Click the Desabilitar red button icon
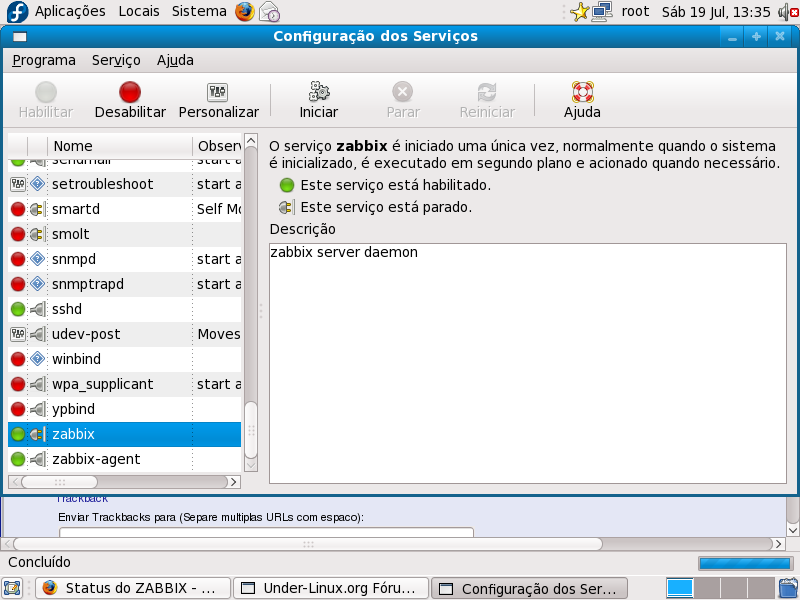The height and width of the screenshot is (600, 800). 130,92
